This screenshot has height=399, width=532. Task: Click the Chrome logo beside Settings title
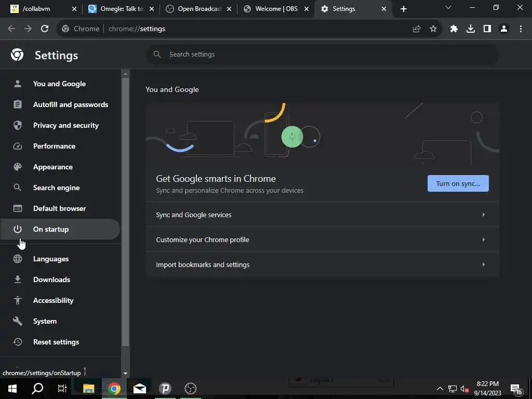coord(17,55)
